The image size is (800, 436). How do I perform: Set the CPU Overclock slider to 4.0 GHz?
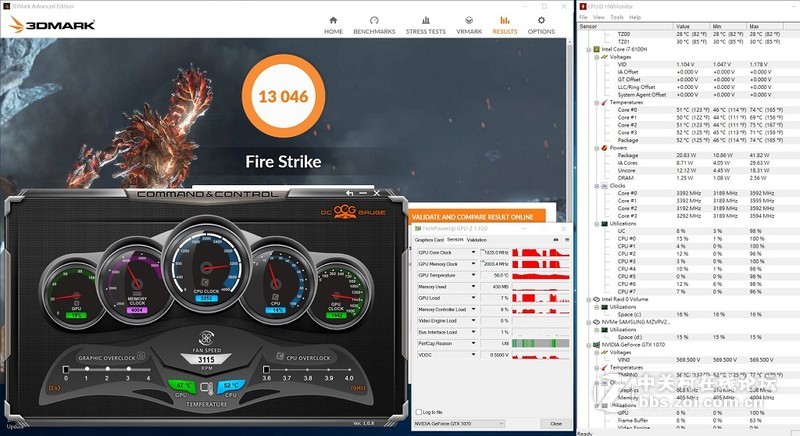tap(349, 369)
